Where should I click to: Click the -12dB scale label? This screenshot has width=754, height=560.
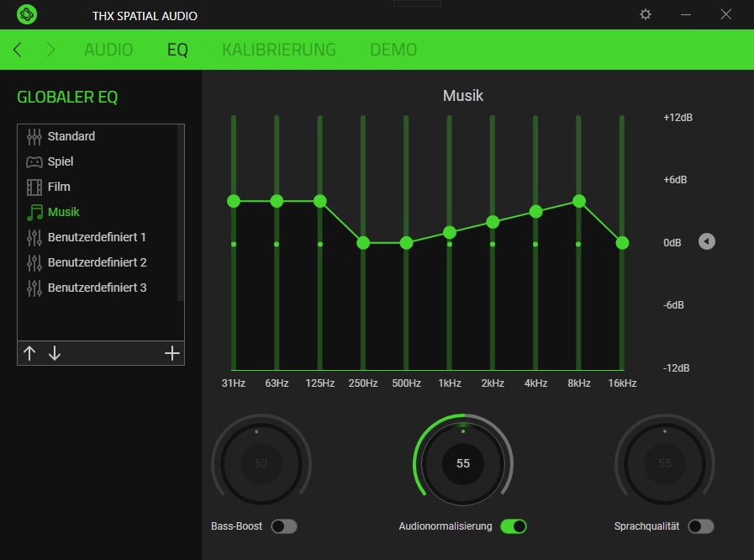(x=676, y=368)
